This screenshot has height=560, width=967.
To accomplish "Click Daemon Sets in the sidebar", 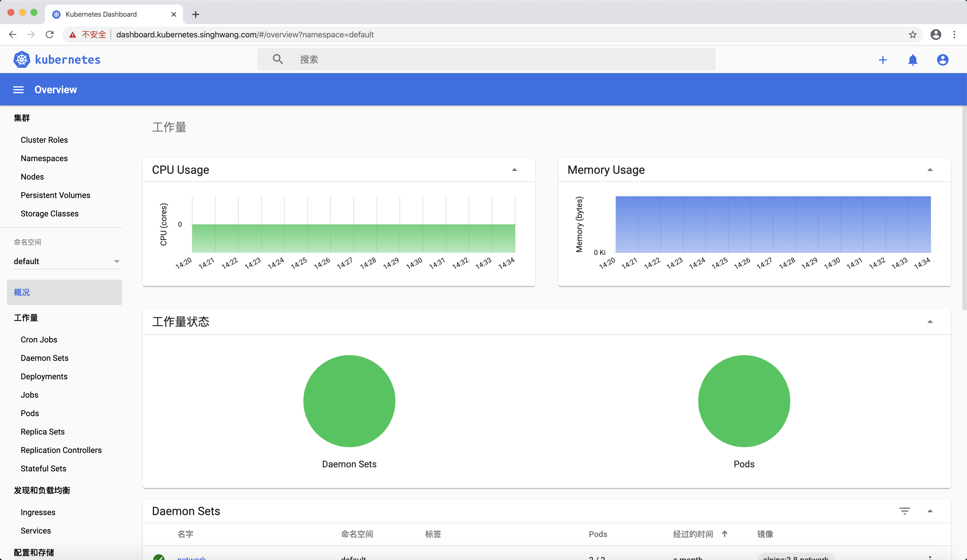I will coord(45,358).
